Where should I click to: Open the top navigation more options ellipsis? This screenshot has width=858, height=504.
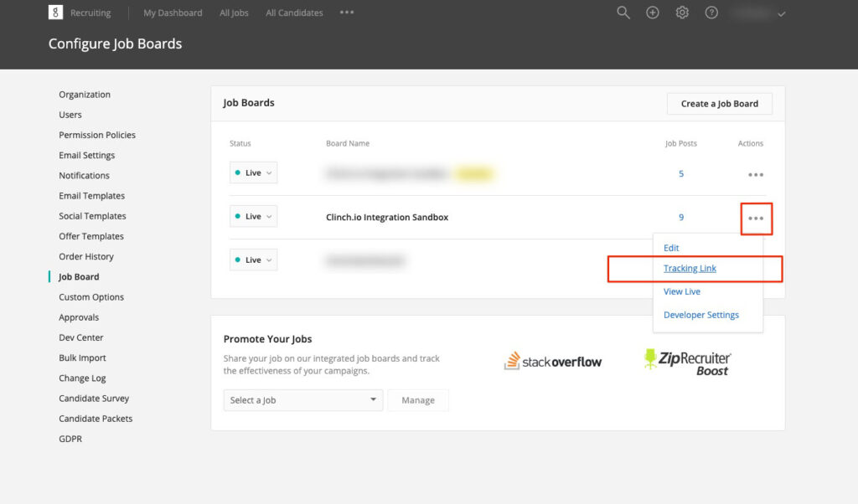(347, 13)
